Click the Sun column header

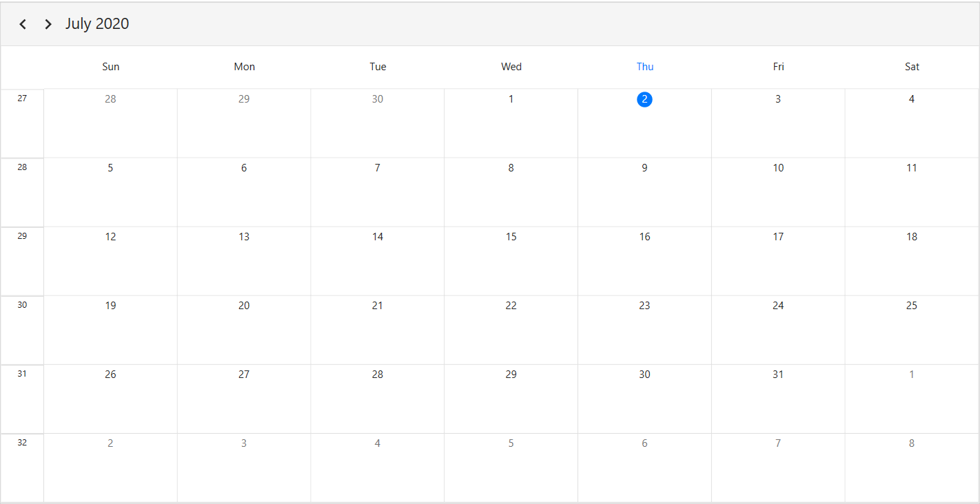point(110,67)
